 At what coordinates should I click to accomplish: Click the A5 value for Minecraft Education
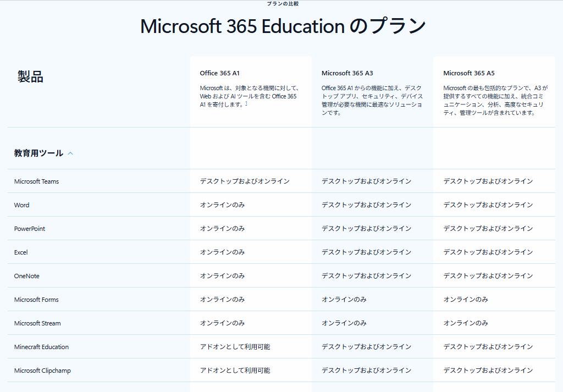pos(488,347)
